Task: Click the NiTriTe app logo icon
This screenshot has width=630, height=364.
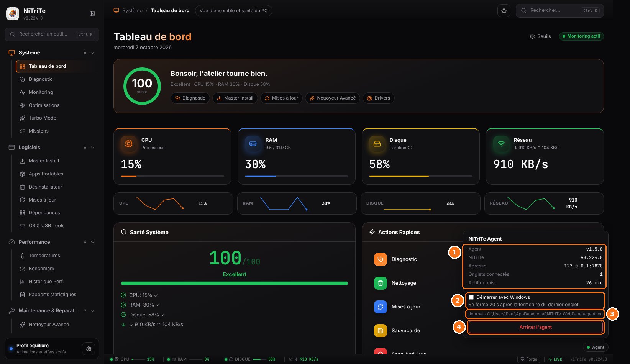Action: pyautogui.click(x=13, y=14)
